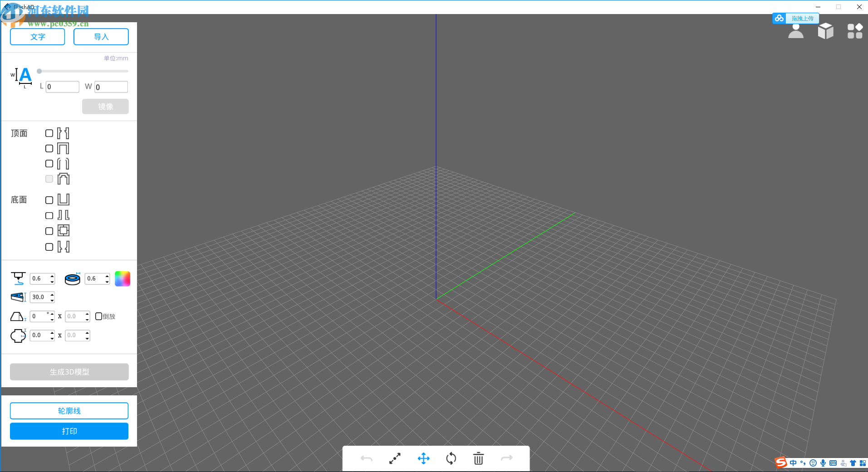Open the apps grid icon top right
The height and width of the screenshot is (472, 868).
[854, 31]
